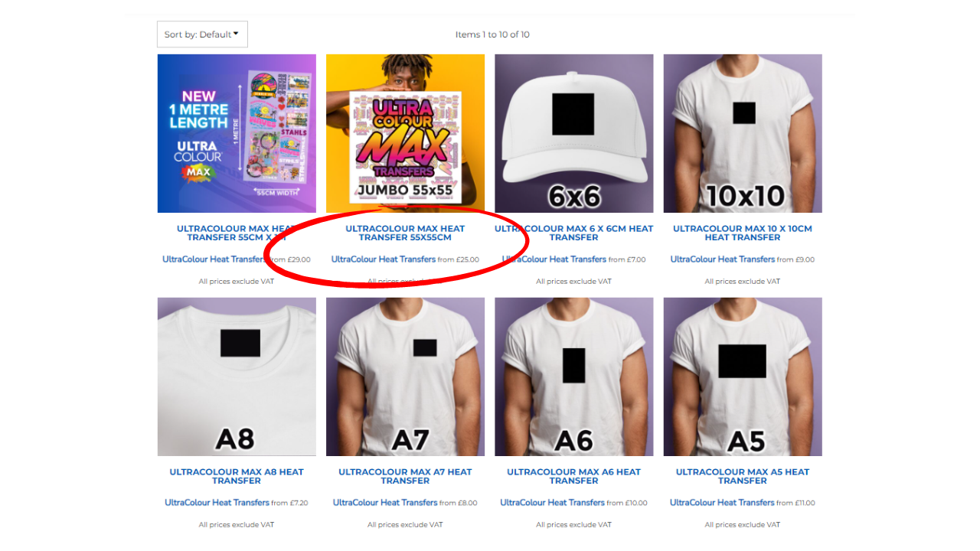Open Ultracolour Max A7 Heat Transfer title
Viewport: 980px width, 551px height.
(x=405, y=476)
